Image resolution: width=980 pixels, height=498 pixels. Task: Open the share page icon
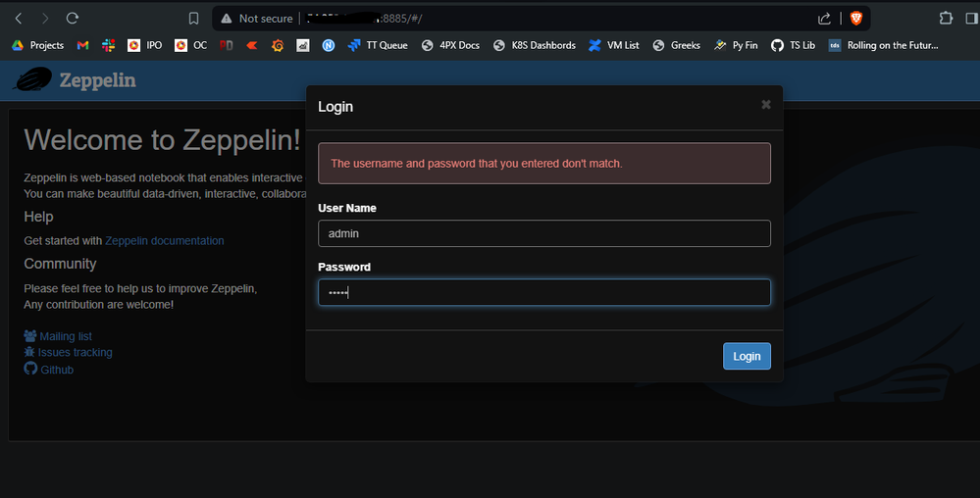(824, 19)
